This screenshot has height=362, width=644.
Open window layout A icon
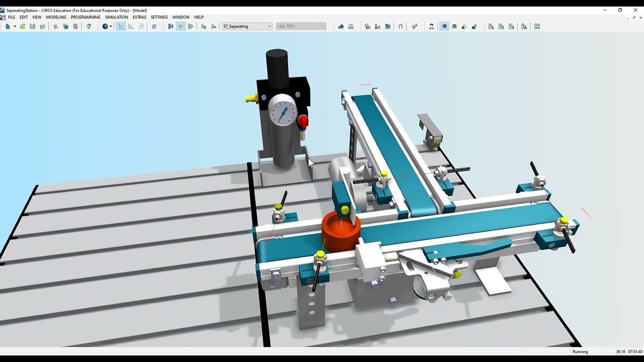(524, 26)
